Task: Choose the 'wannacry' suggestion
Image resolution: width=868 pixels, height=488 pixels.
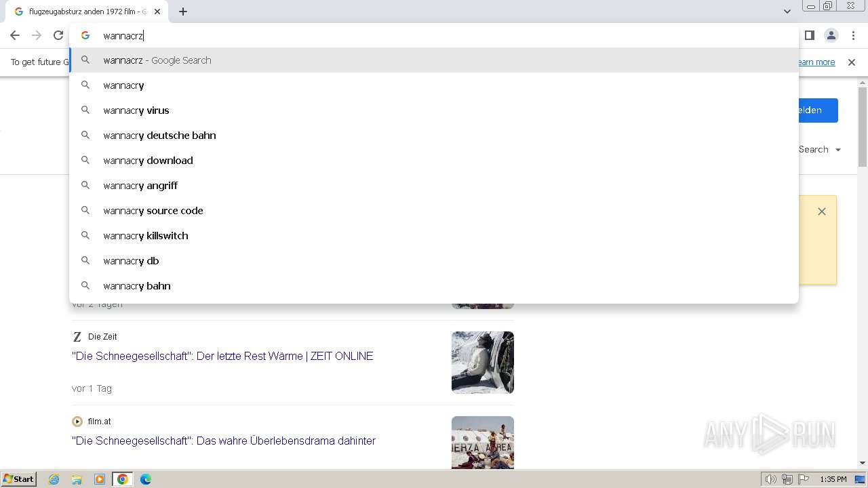Action: [x=434, y=85]
